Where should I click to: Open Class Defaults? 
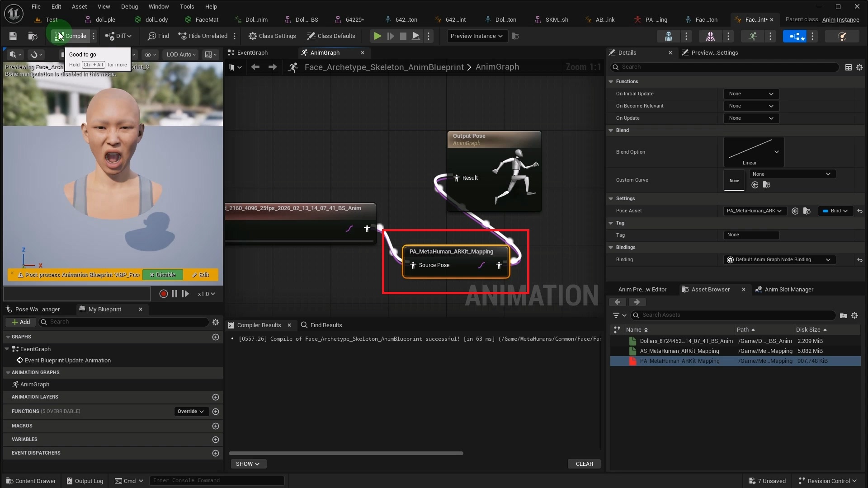(x=331, y=36)
